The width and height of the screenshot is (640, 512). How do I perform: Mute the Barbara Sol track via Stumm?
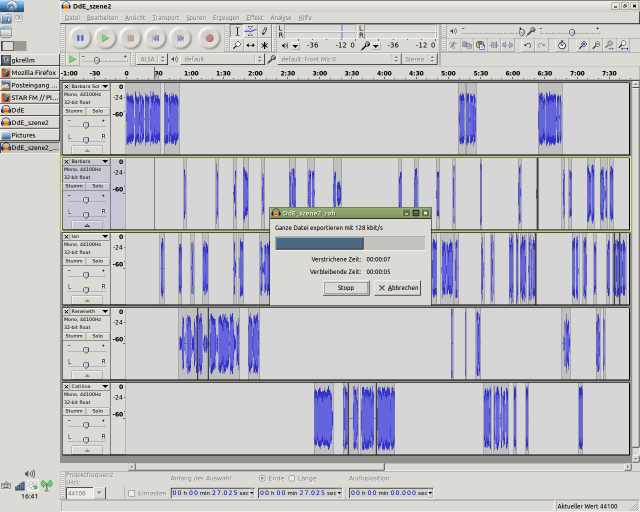click(74, 111)
